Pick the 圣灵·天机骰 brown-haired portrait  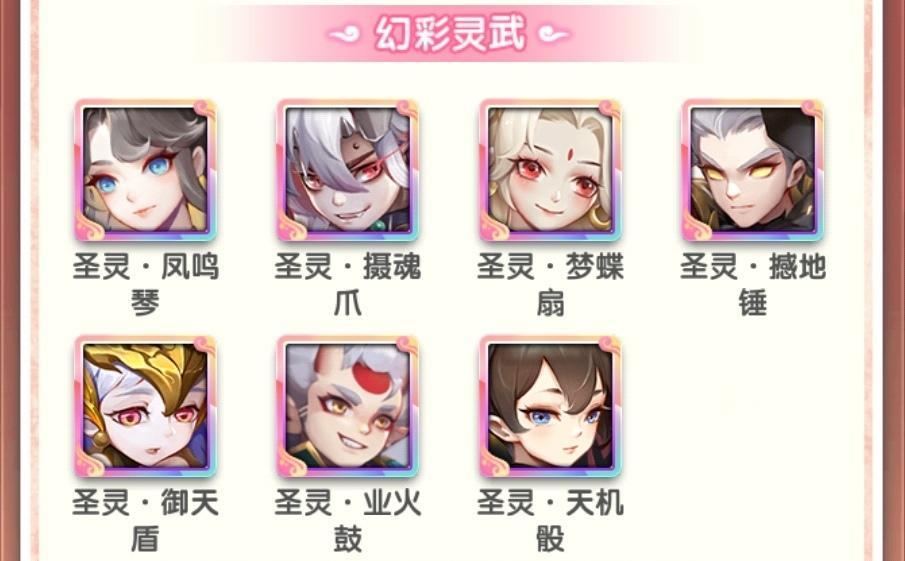[x=551, y=406]
